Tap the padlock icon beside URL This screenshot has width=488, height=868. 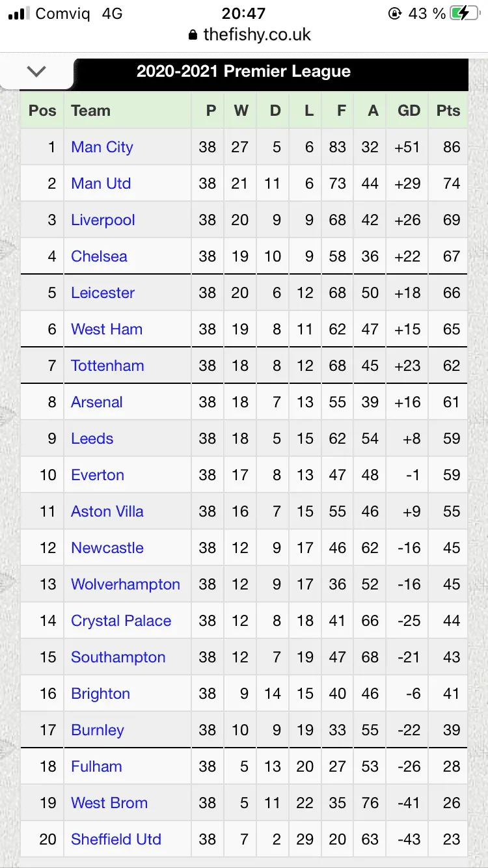192,35
